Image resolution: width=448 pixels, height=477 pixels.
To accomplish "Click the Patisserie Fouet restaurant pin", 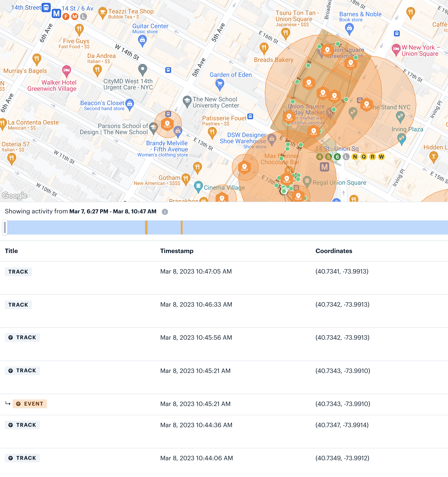I will pos(212,133).
